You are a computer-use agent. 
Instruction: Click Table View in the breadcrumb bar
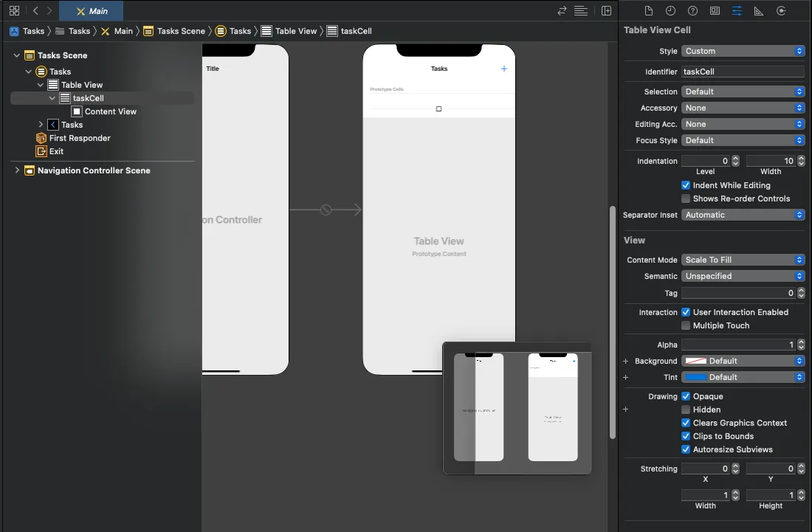[x=289, y=31]
